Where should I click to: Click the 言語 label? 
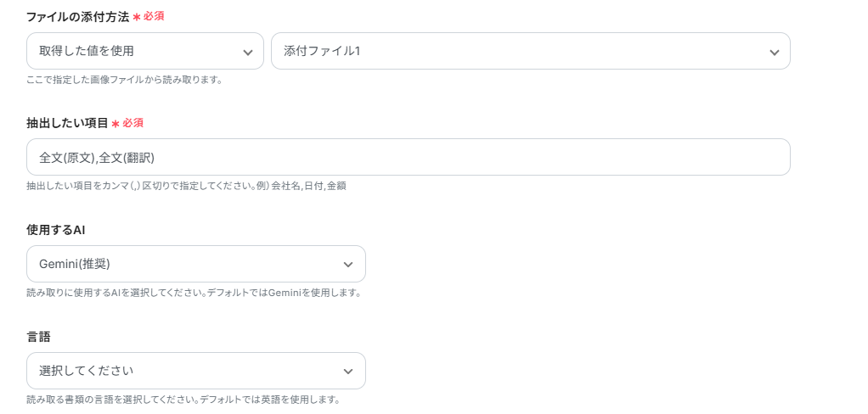tap(38, 337)
